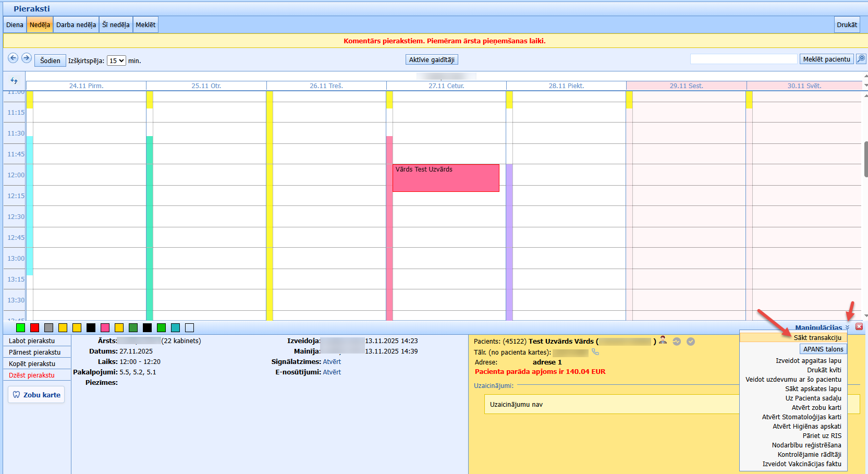Choose Drukāt kvīti from menu
This screenshot has width=868, height=474.
coord(824,370)
